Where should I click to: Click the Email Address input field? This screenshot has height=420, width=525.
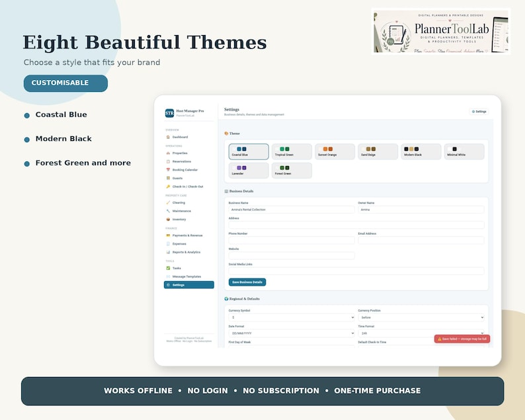click(x=421, y=240)
